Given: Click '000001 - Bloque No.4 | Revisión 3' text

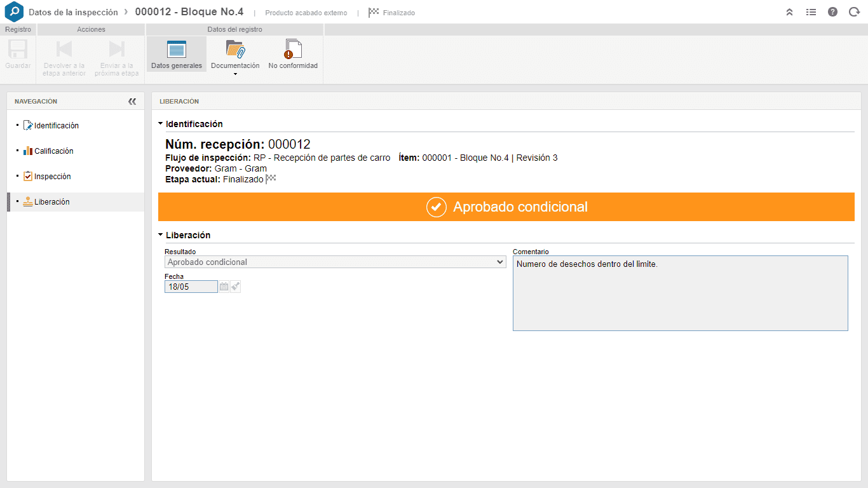Looking at the screenshot, I should pyautogui.click(x=490, y=158).
